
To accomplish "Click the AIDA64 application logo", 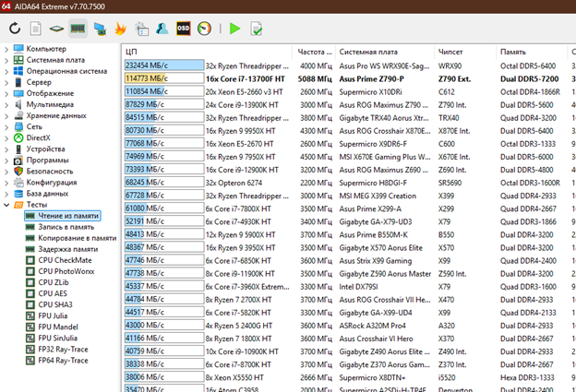I will pos(6,6).
